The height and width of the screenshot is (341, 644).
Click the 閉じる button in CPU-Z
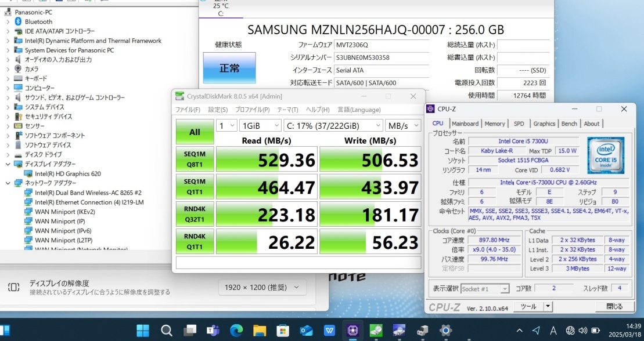pyautogui.click(x=614, y=306)
